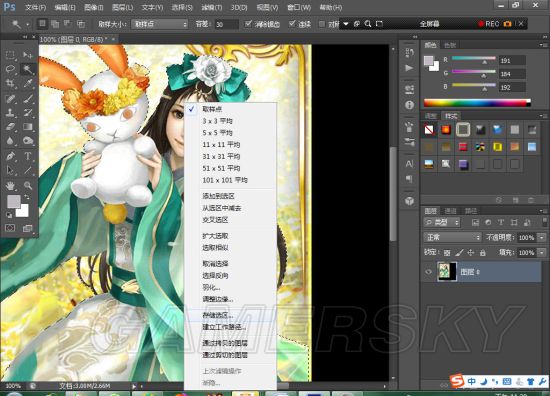The image size is (550, 396).
Task: Select the Rectangular Marquee tool
Action: (10, 54)
